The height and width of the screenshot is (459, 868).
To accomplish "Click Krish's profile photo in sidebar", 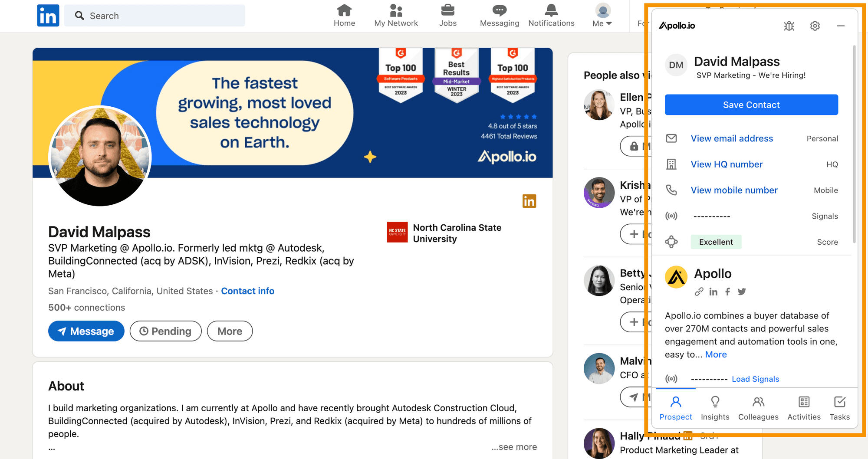I will tap(599, 193).
